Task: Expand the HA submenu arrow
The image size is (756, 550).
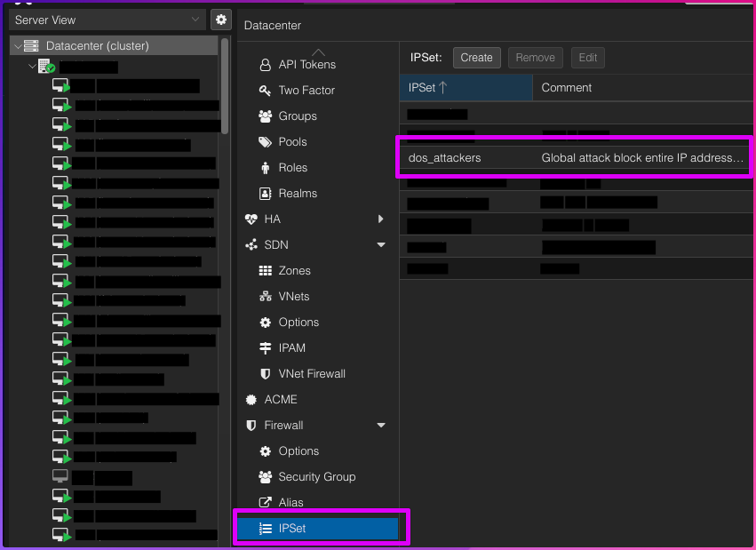Action: coord(380,219)
